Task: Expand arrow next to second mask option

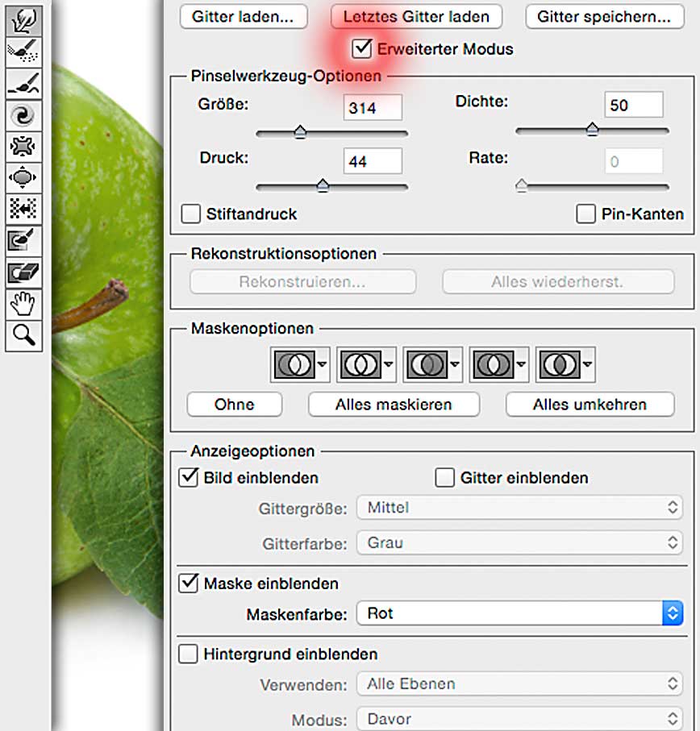Action: pyautogui.click(x=389, y=364)
